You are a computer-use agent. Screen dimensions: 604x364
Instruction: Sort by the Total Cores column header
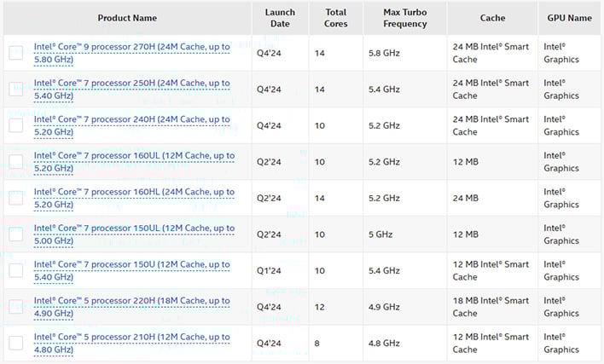coord(336,18)
